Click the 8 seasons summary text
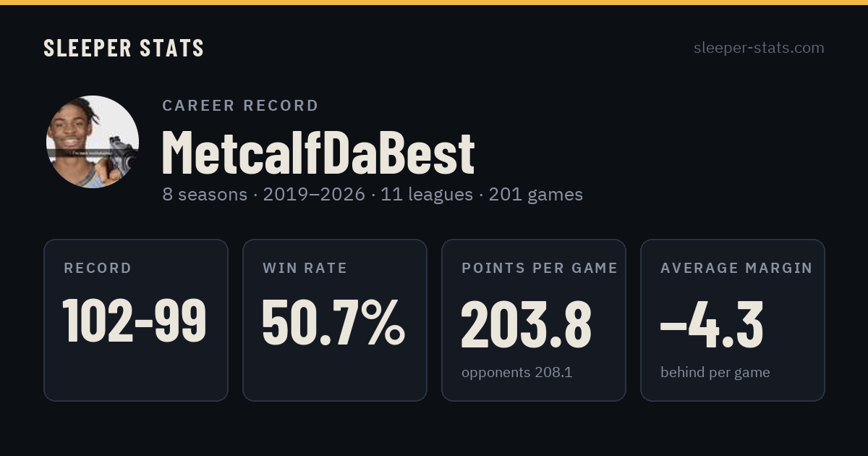 point(205,195)
